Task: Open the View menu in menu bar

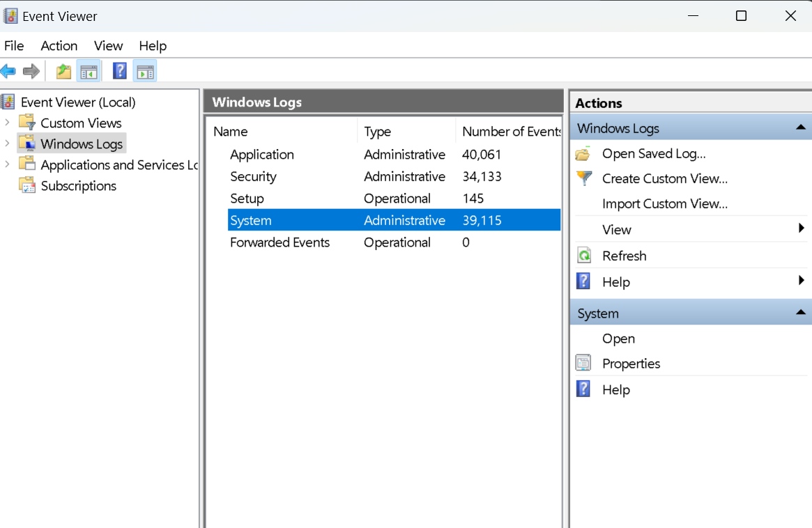Action: pos(108,45)
